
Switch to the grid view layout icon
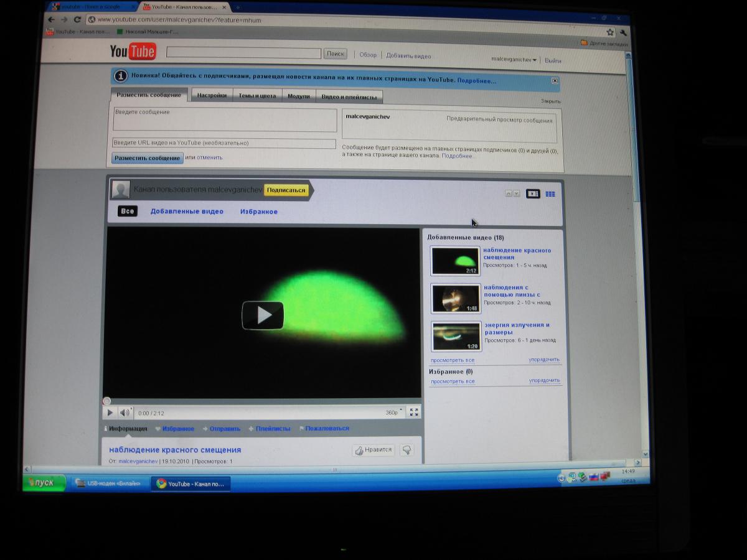550,194
